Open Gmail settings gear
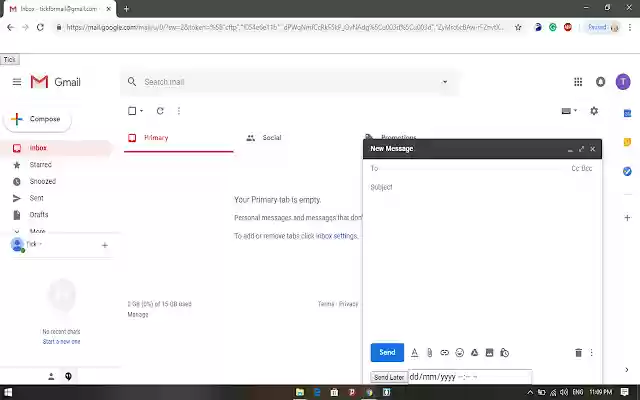Viewport: 640px width, 400px height. tap(594, 111)
